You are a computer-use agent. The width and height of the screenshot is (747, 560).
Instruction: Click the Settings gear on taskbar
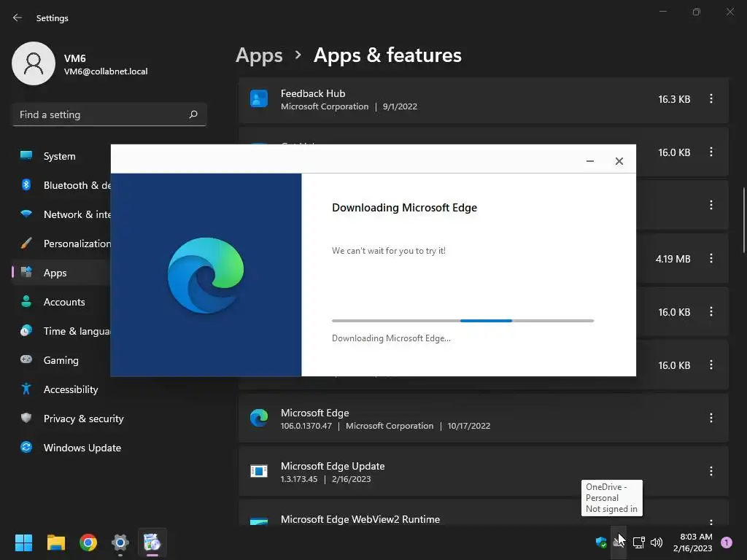coord(120,542)
